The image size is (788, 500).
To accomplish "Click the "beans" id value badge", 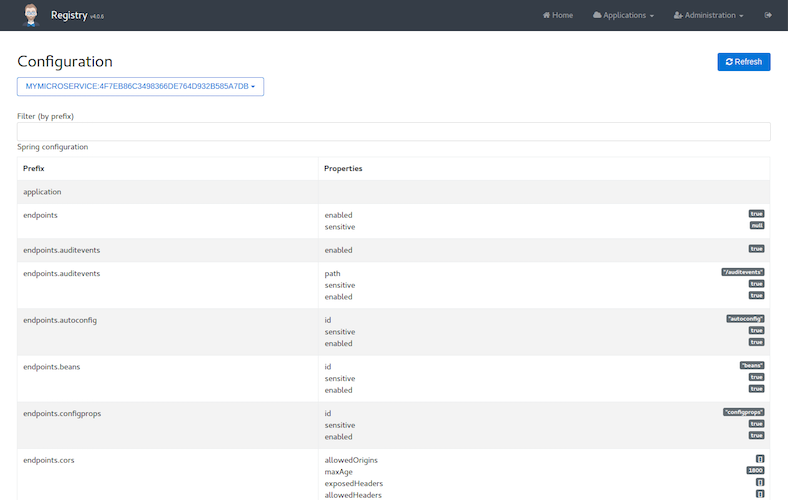I will coord(751,366).
